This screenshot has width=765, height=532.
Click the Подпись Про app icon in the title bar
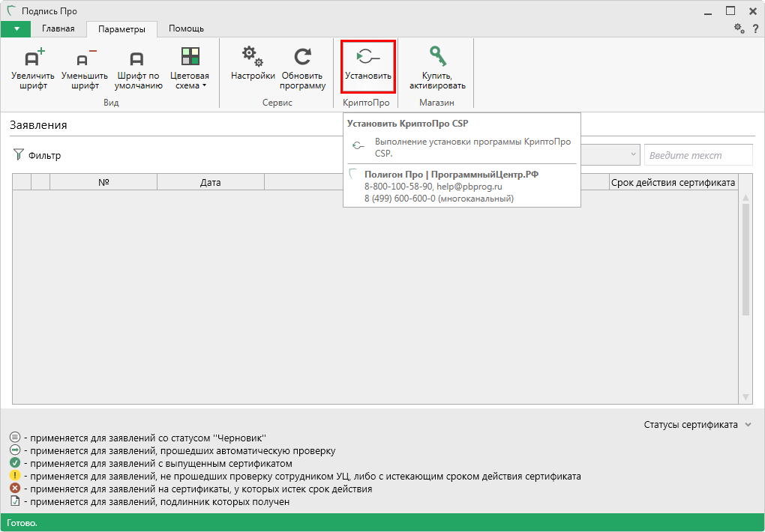click(11, 10)
